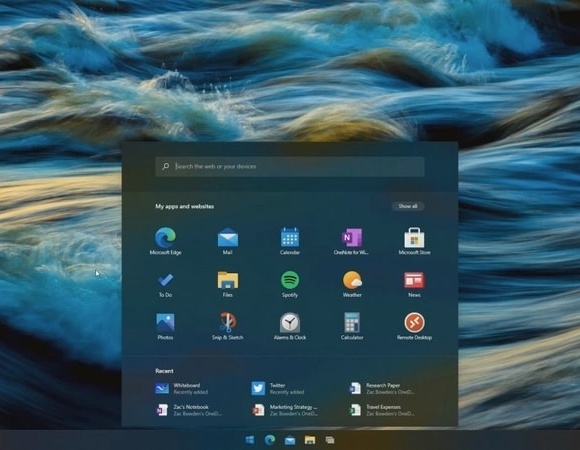The width and height of the screenshot is (580, 450).
Task: Open Remote Desktop
Action: coord(414,326)
